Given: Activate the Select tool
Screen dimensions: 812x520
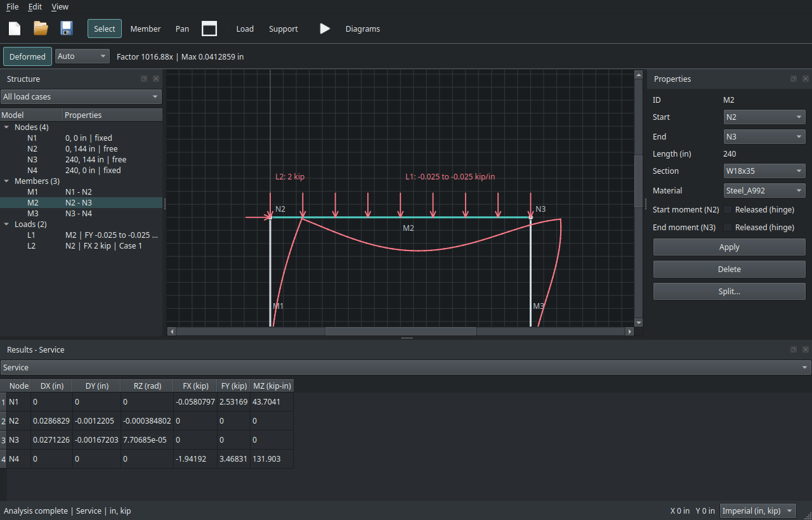Looking at the screenshot, I should pos(105,29).
